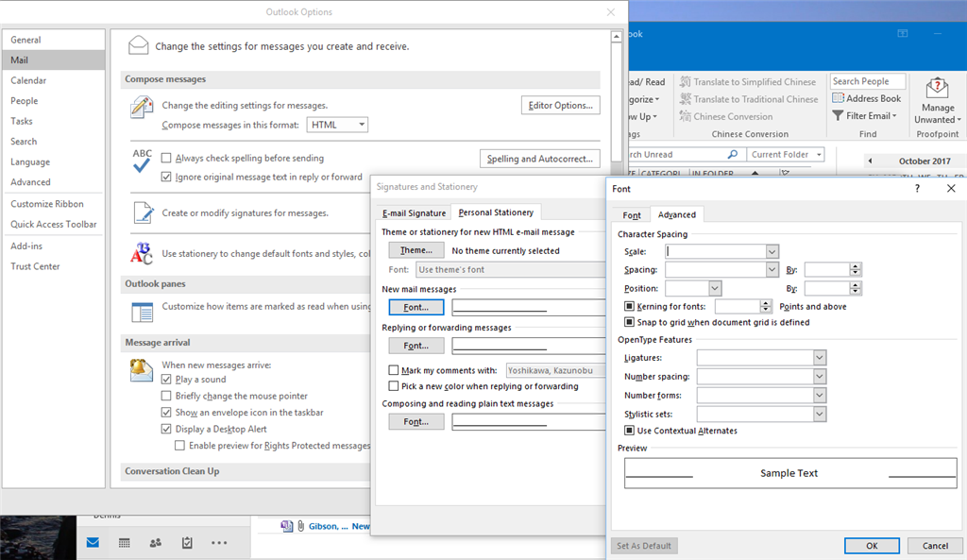Switch to E-mail Signature tab
The image size is (967, 560).
[x=414, y=212]
